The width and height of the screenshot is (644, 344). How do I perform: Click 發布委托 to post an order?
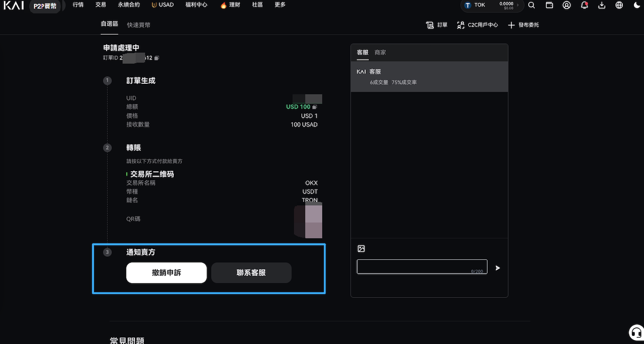(523, 25)
